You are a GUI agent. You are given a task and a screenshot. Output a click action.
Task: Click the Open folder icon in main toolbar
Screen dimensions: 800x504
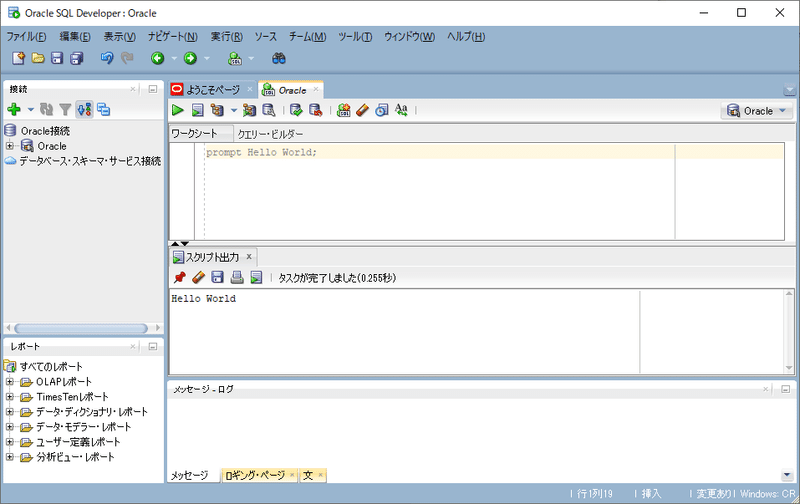[38, 58]
